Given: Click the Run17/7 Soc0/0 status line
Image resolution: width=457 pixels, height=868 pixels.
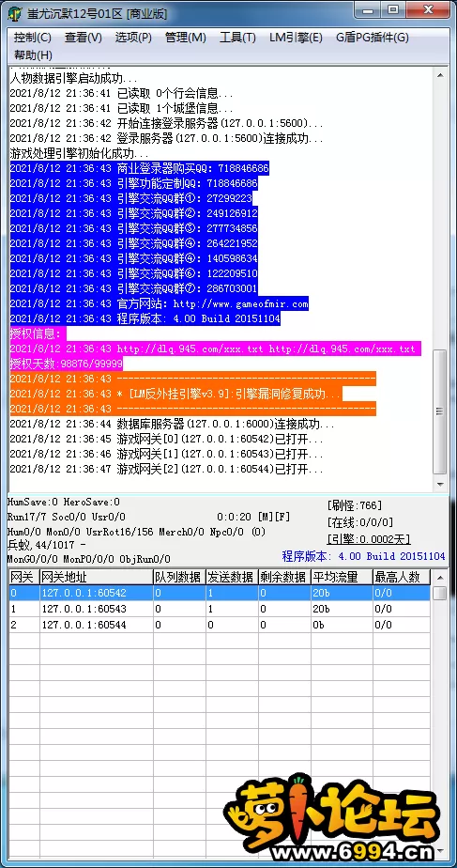Looking at the screenshot, I should (66, 517).
